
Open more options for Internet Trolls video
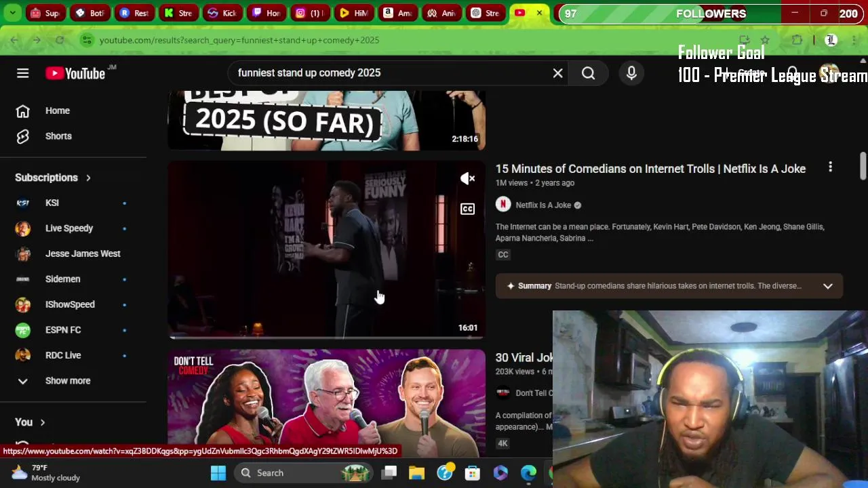830,167
